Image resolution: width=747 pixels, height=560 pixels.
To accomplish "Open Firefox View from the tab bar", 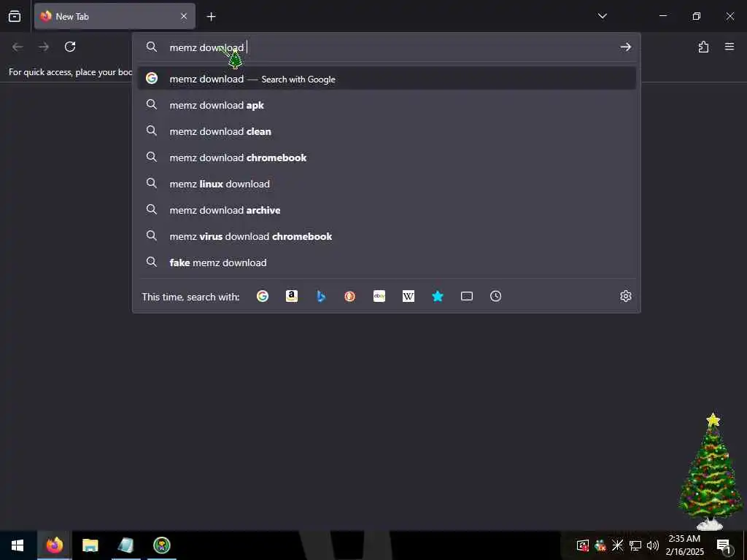I will [15, 16].
